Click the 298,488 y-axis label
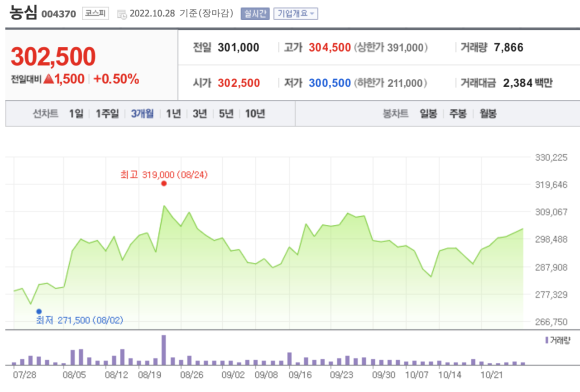Viewport: 580px width, 392px height. point(551,239)
